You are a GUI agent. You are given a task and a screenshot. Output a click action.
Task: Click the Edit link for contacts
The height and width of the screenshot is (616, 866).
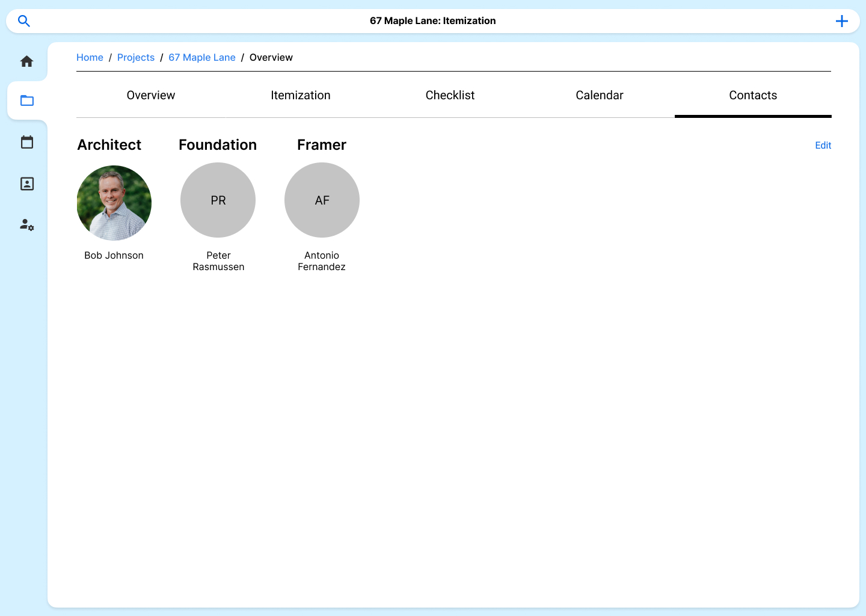pyautogui.click(x=823, y=146)
